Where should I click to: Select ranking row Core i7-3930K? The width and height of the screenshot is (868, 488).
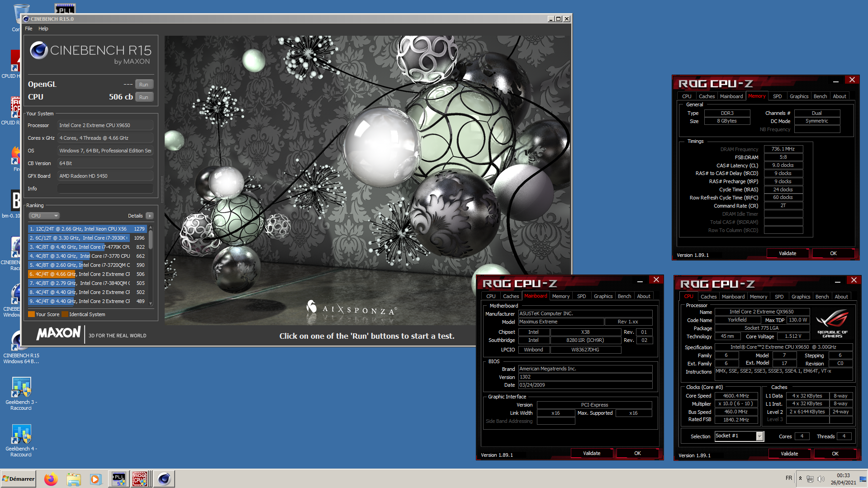point(87,238)
